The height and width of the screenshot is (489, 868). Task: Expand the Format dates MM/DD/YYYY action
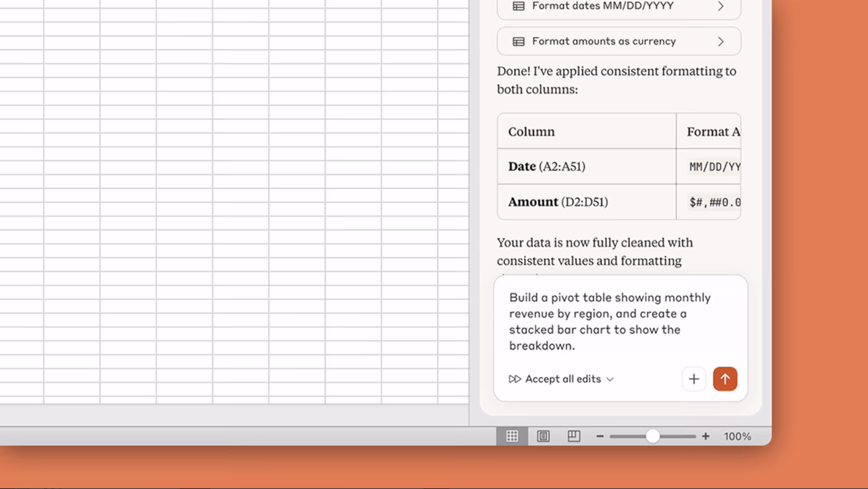tap(721, 6)
